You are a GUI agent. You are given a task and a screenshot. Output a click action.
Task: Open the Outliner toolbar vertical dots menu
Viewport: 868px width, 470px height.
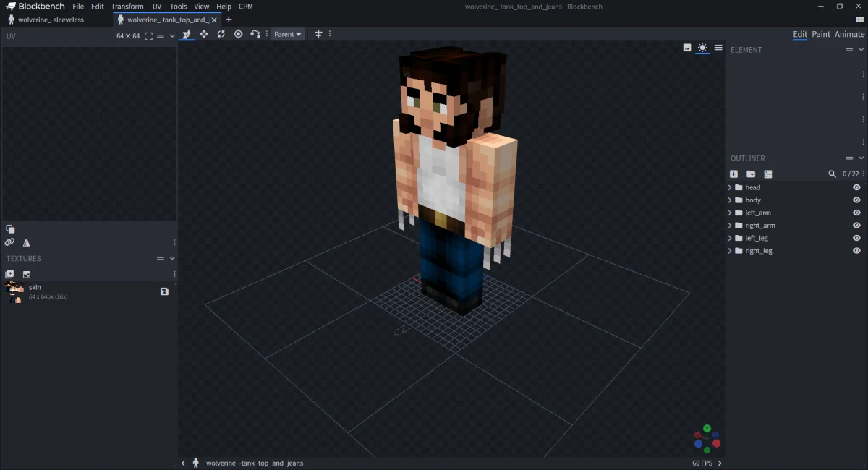(x=864, y=174)
